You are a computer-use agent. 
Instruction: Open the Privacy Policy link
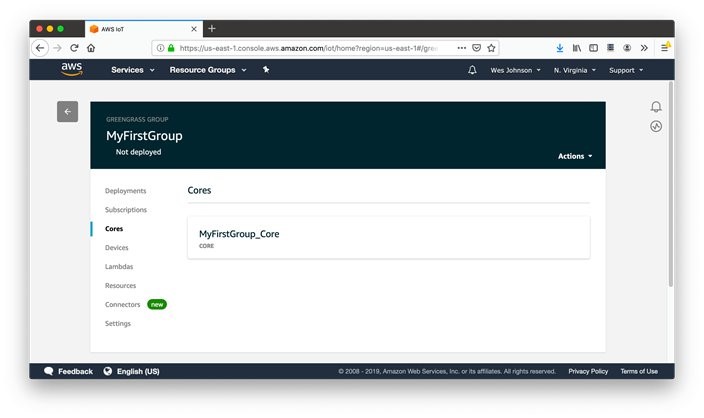pos(588,371)
